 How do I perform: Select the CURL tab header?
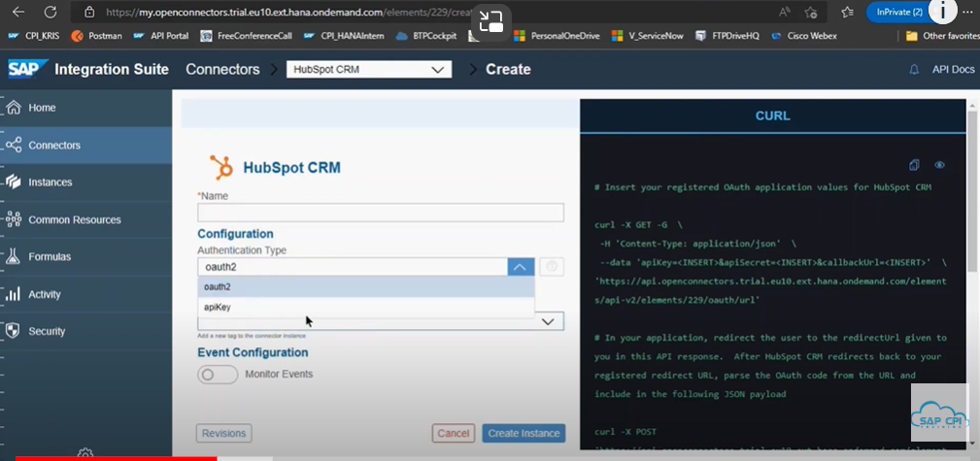tap(772, 116)
